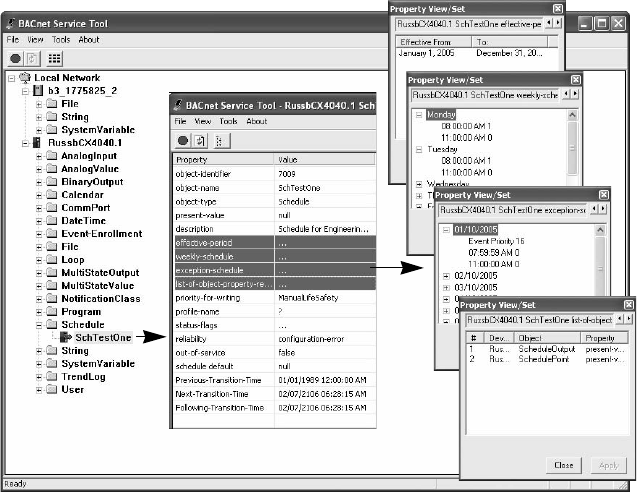
Task: Expand 02/10/2005 in the exception-schedule window
Action: tap(446, 276)
